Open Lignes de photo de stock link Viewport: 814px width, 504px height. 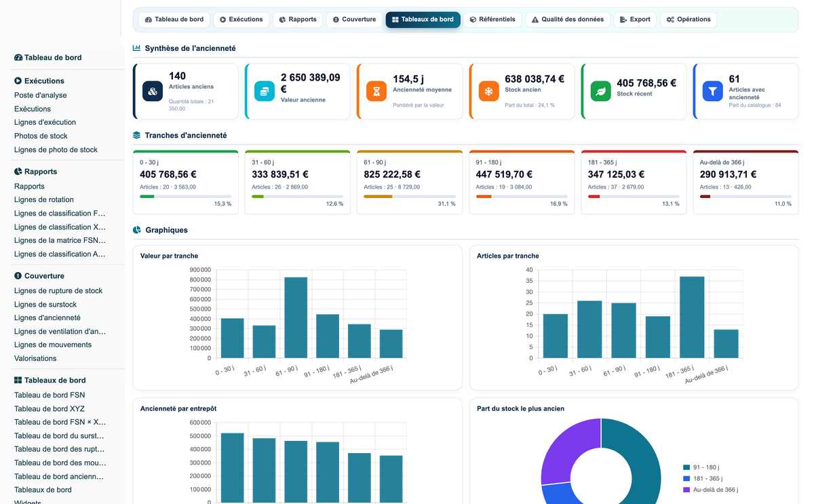[56, 150]
